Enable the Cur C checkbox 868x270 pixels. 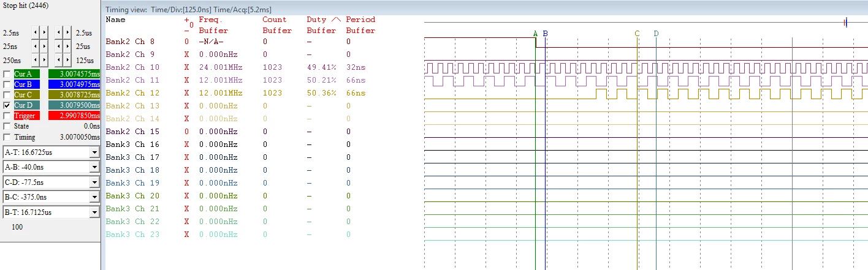(x=7, y=95)
